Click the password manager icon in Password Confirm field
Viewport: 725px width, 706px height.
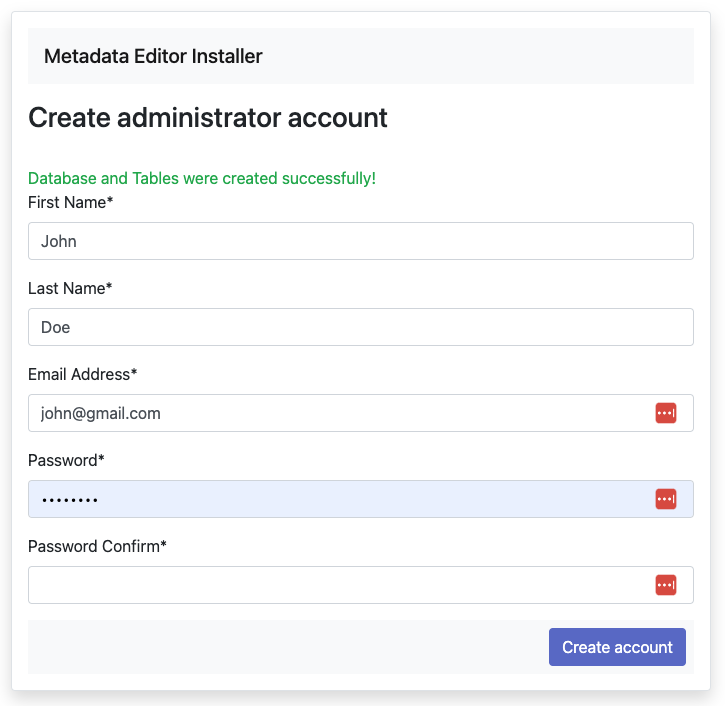[x=665, y=585]
